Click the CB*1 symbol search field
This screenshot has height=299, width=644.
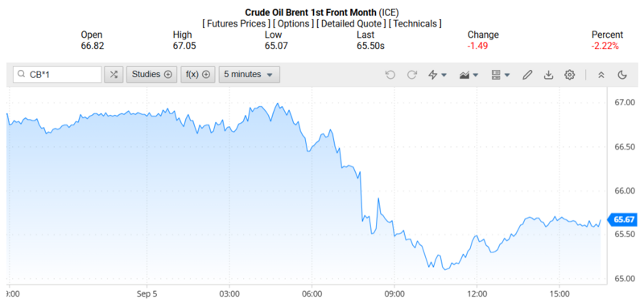(x=57, y=75)
